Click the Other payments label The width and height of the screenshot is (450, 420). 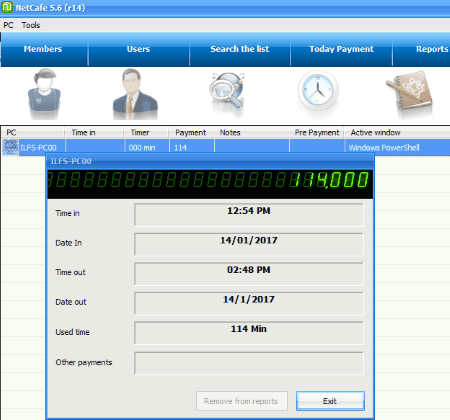coord(84,362)
